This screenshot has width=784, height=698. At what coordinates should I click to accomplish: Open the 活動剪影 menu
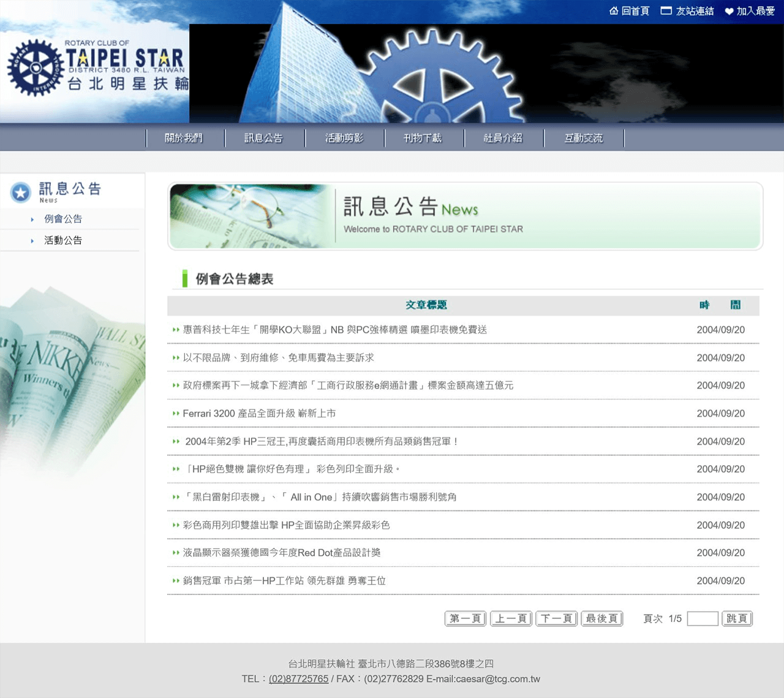point(344,138)
